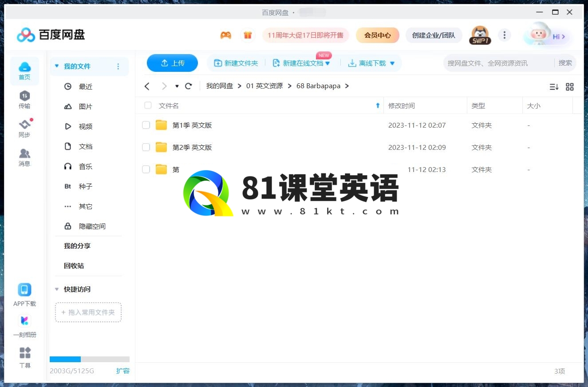Switch to grid view icon
This screenshot has height=387, width=588.
[570, 87]
